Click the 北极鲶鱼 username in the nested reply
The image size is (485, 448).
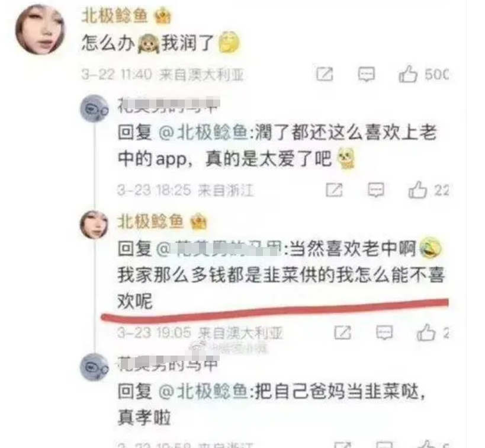click(150, 222)
